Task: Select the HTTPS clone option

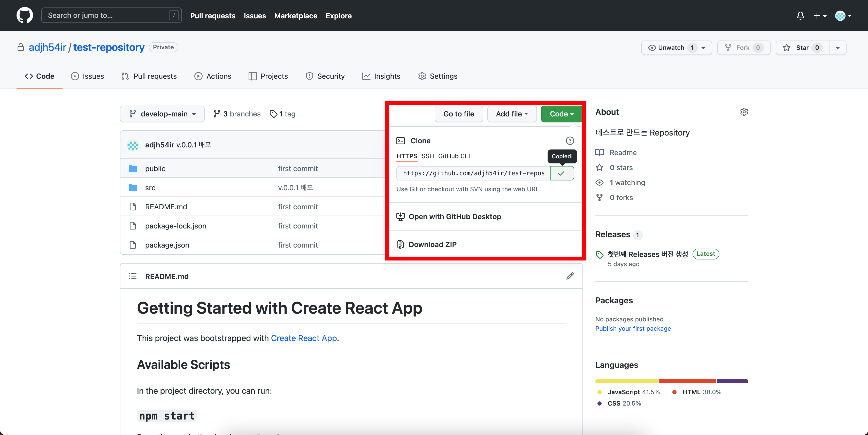Action: tap(407, 156)
